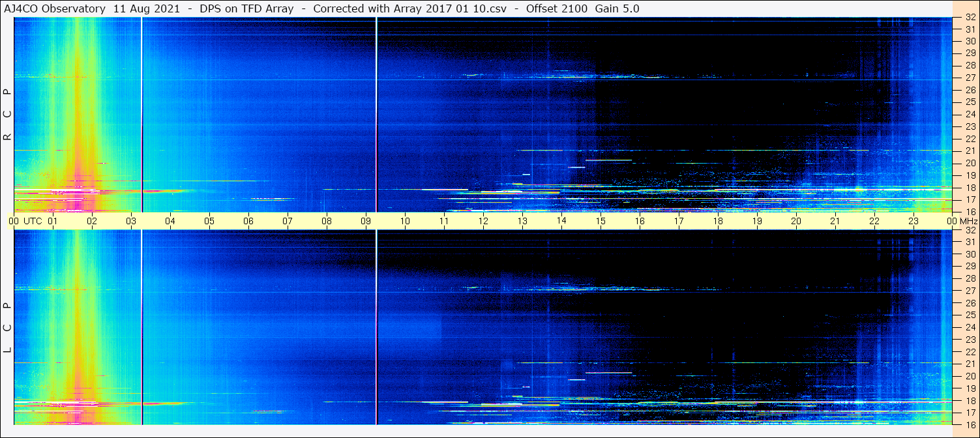Click the UTC label on the time axis
The height and width of the screenshot is (438, 980).
[x=33, y=221]
